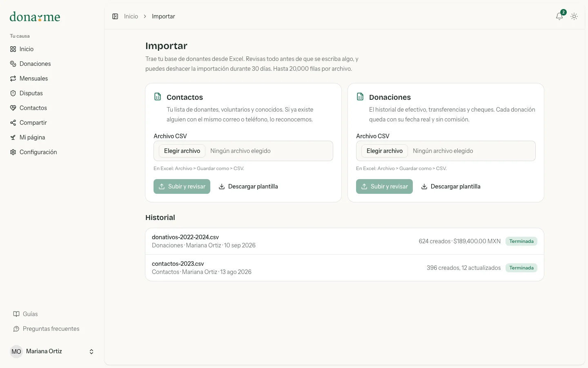Open Preguntas frecuentes link
Viewport: 588px width, 368px height.
point(52,329)
